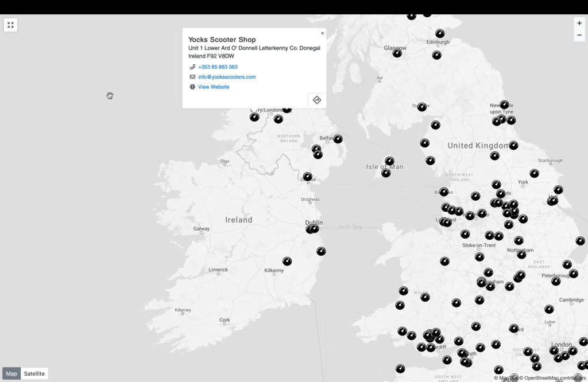Click the Yocks Scooter Shop popup title
Screen dimensions: 588x382
[222, 40]
